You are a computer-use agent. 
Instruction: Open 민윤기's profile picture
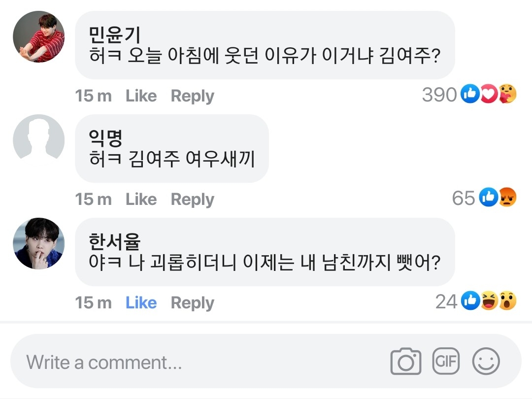38,36
